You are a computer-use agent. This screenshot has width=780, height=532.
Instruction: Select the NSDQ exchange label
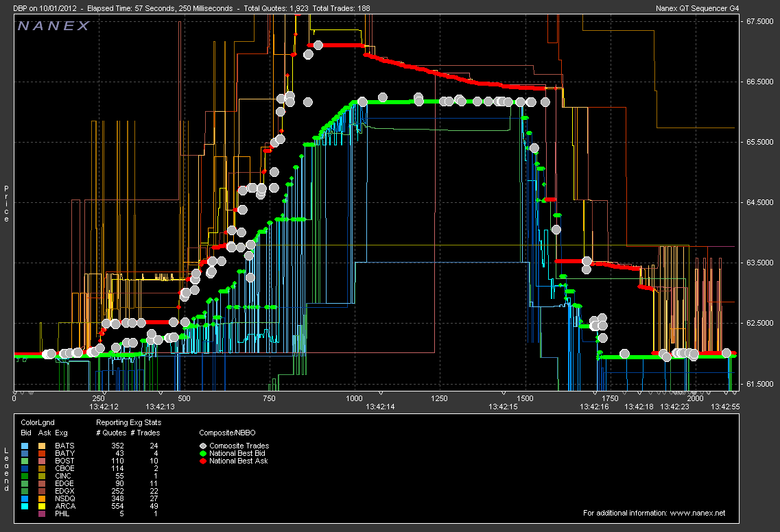coord(65,498)
